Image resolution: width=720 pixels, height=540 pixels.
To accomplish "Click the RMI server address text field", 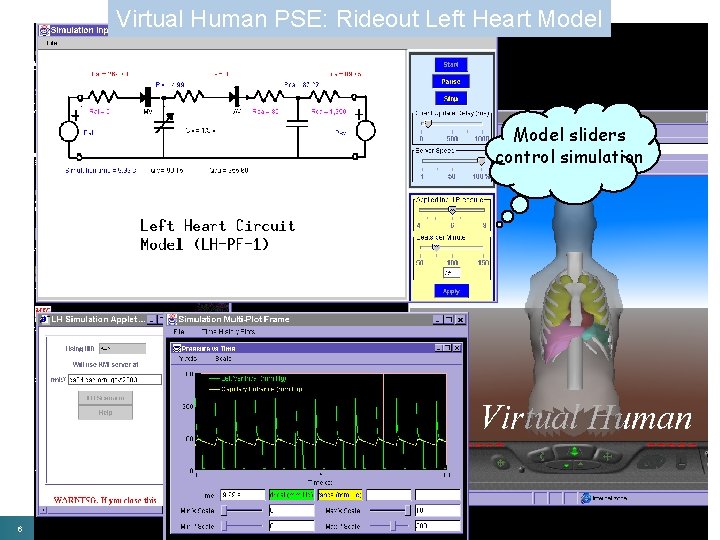I will pos(115,380).
